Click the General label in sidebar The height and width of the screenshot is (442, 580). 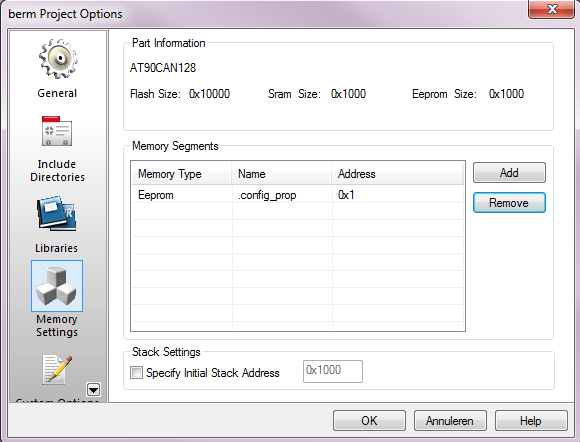point(57,93)
